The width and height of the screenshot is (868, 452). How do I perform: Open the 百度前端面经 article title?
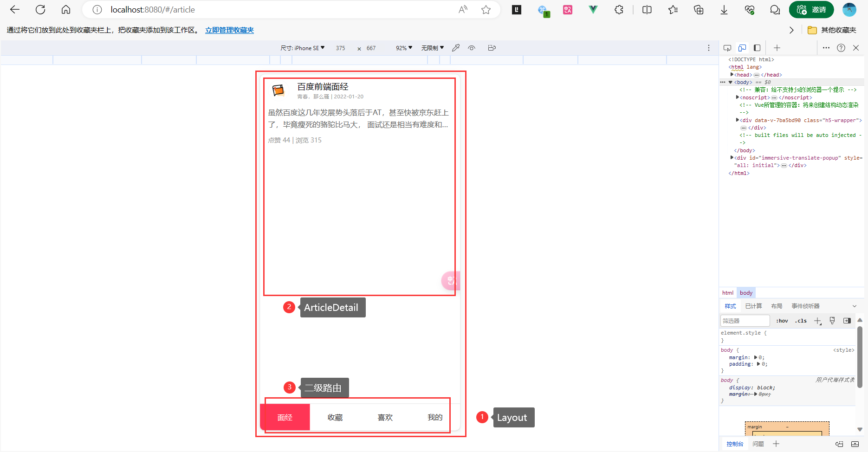(x=323, y=87)
